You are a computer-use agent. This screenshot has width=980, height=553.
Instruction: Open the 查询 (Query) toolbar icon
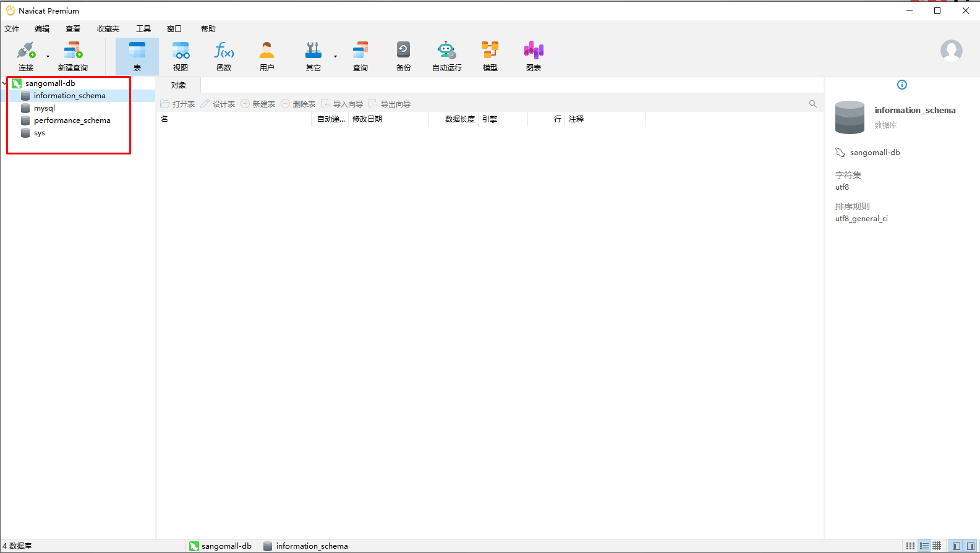[360, 56]
